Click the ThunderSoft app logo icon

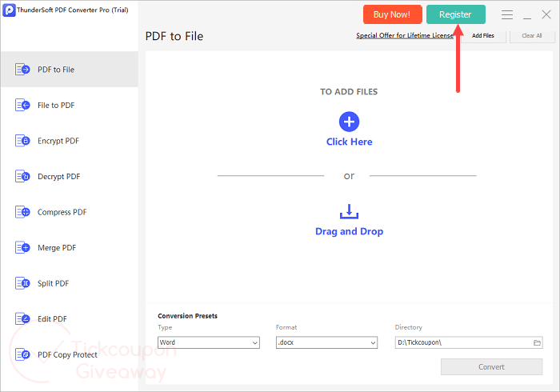pyautogui.click(x=9, y=10)
